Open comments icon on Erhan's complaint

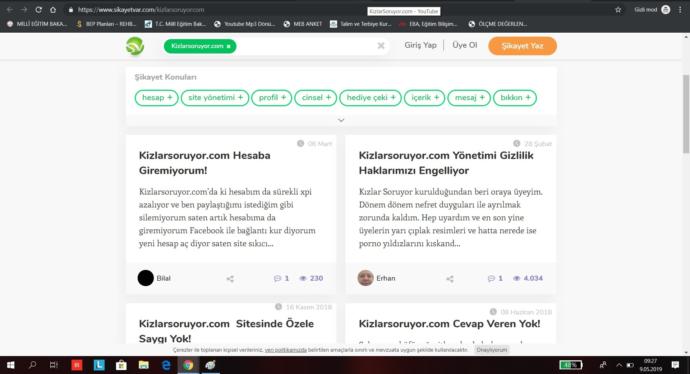coord(491,279)
